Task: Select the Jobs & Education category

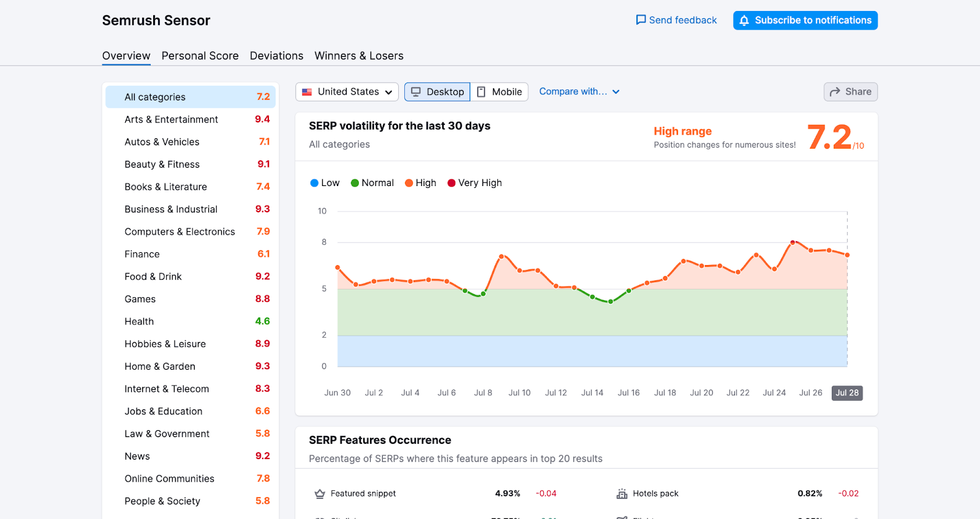Action: click(x=190, y=411)
